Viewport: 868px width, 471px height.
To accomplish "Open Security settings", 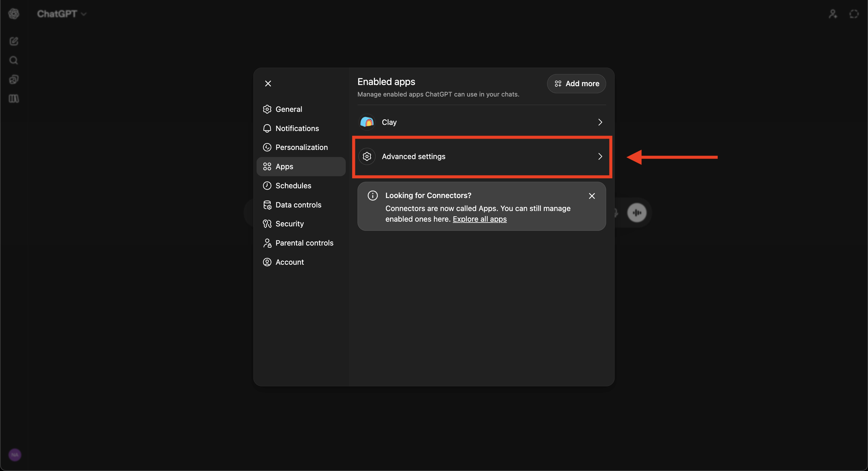I will point(301,224).
